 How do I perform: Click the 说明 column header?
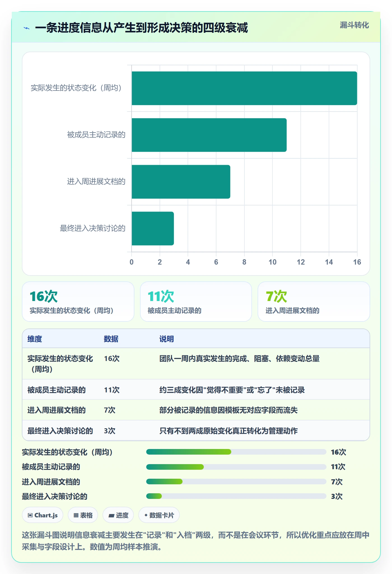pyautogui.click(x=167, y=339)
